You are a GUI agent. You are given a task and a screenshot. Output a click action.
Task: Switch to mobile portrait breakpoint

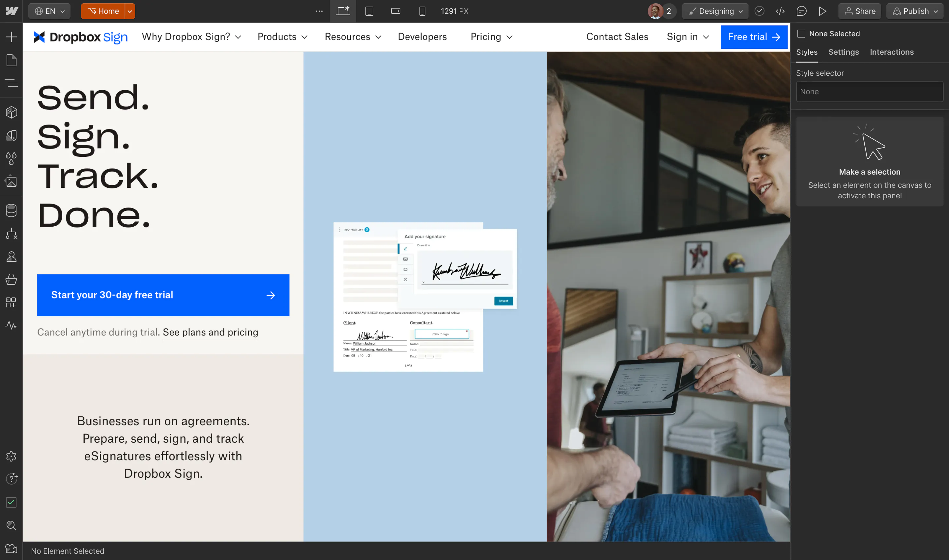[x=422, y=11]
